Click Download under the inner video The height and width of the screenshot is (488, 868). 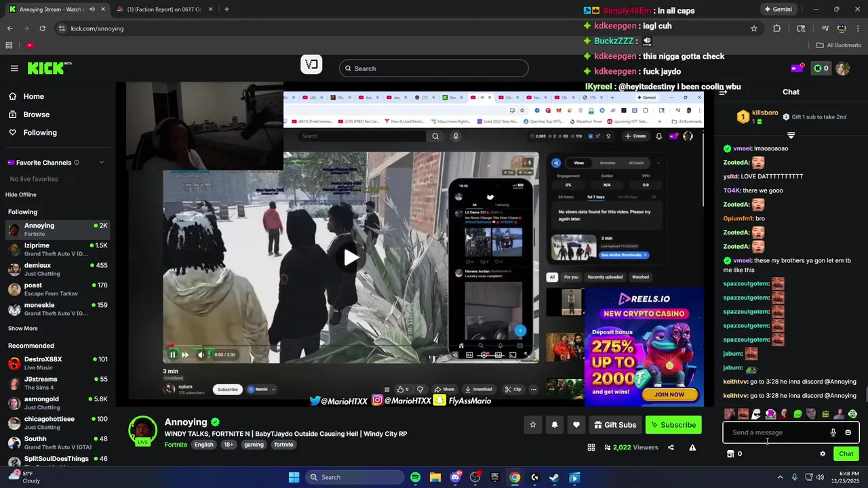coord(479,390)
